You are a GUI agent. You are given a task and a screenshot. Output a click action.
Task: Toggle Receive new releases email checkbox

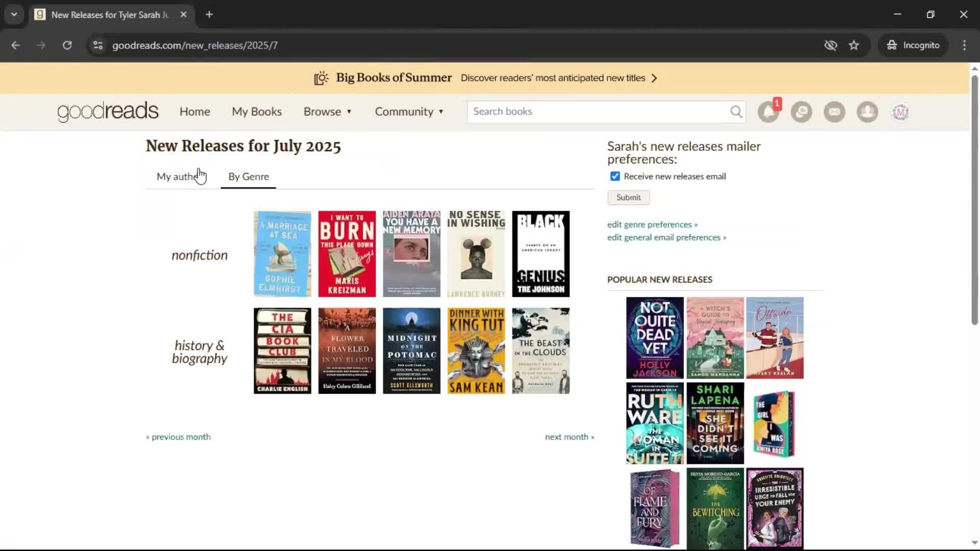(615, 177)
